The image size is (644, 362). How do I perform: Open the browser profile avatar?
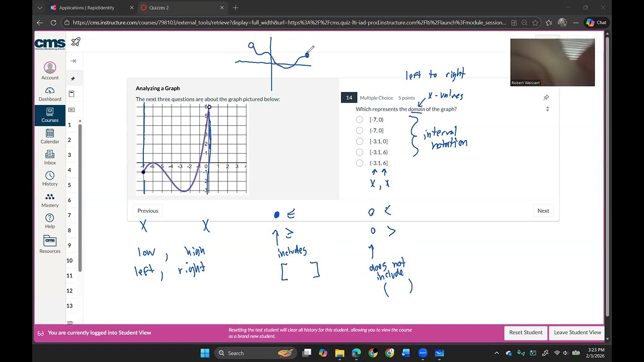point(562,23)
